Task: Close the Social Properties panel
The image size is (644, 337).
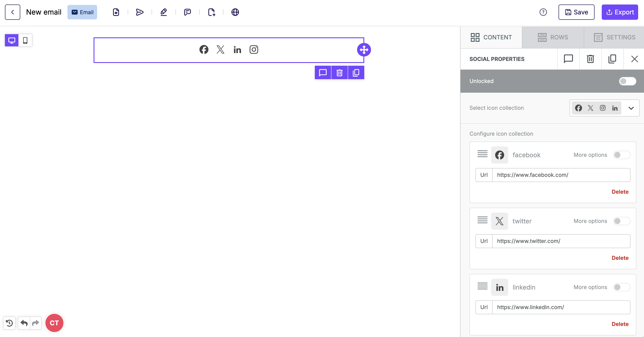Action: pos(634,59)
